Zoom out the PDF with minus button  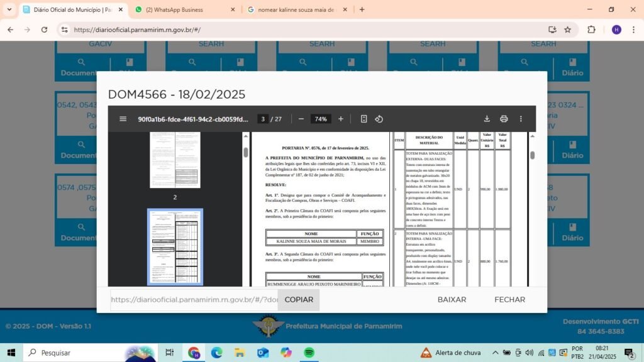coord(301,119)
